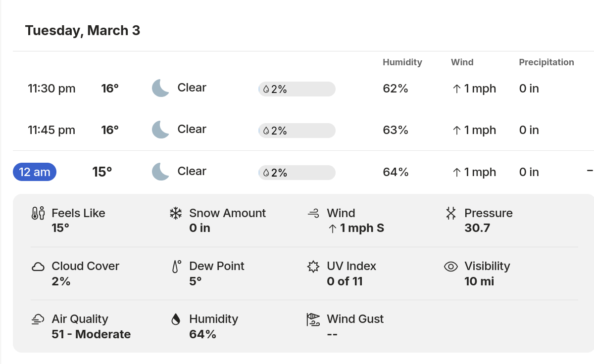
Task: Click the 11:30 pm precipitation chance bar
Action: (x=297, y=89)
